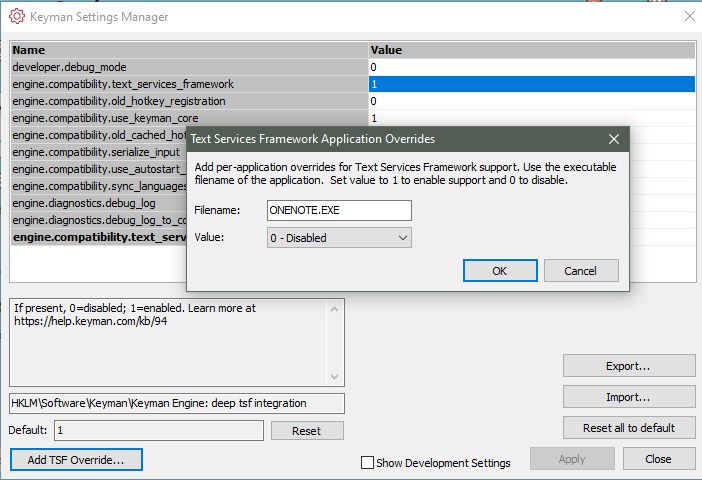The image size is (702, 480).
Task: Close the Keyman Settings Manager window
Action: pos(689,17)
